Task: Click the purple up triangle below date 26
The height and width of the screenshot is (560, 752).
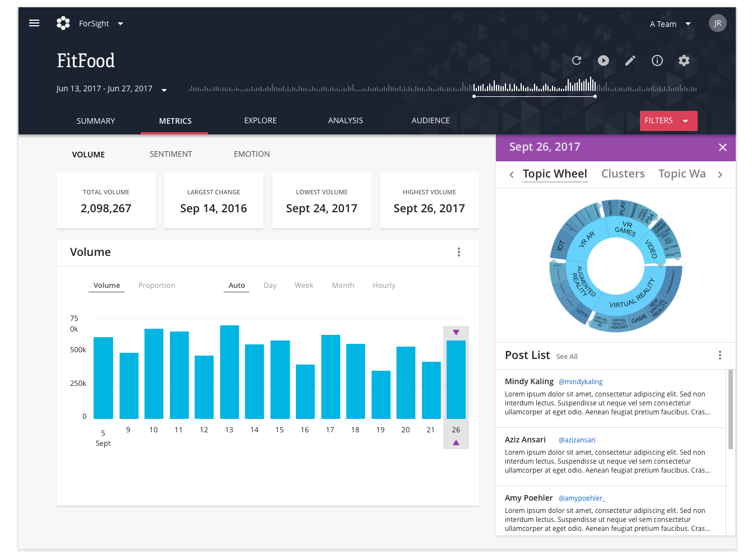Action: coord(456,442)
